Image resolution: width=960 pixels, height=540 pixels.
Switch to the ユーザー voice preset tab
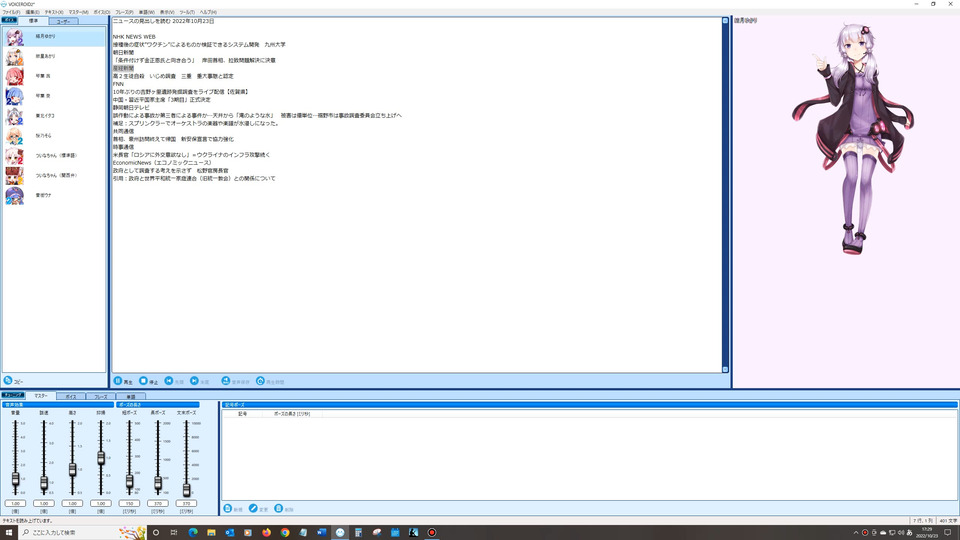coord(63,21)
